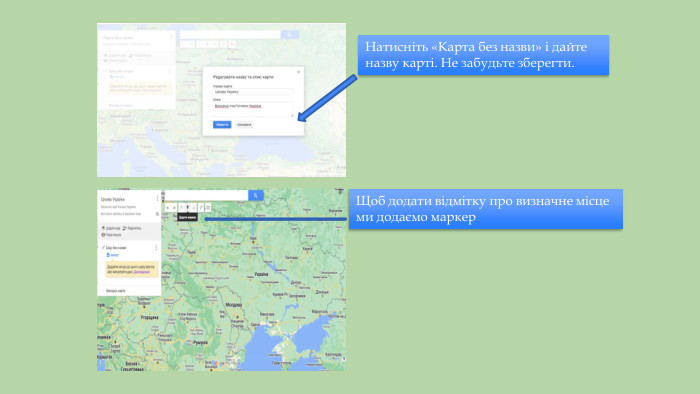700x394 pixels.
Task: Click the Cancel button in the map title dialog
Action: 244,124
